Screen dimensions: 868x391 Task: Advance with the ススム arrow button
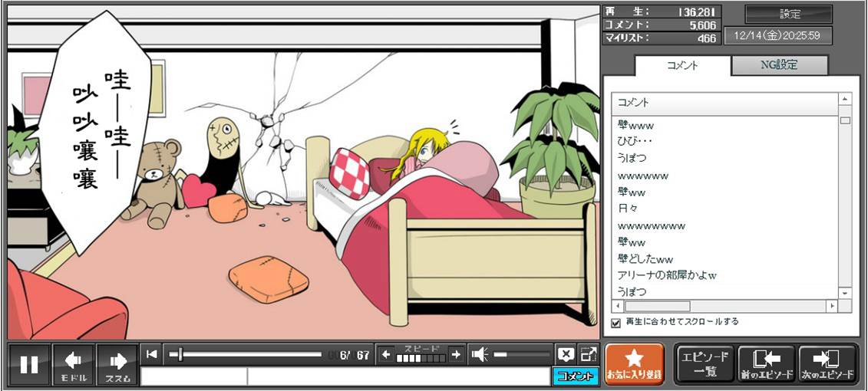[117, 365]
